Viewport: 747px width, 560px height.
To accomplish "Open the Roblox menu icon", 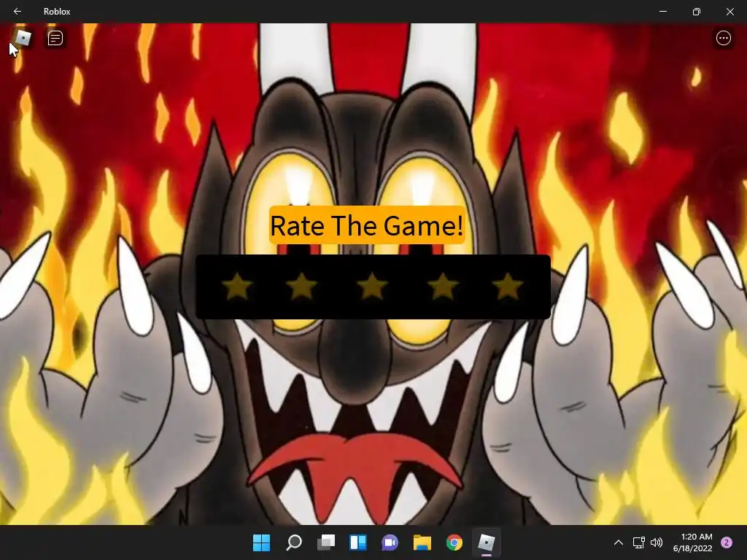I will pos(23,38).
